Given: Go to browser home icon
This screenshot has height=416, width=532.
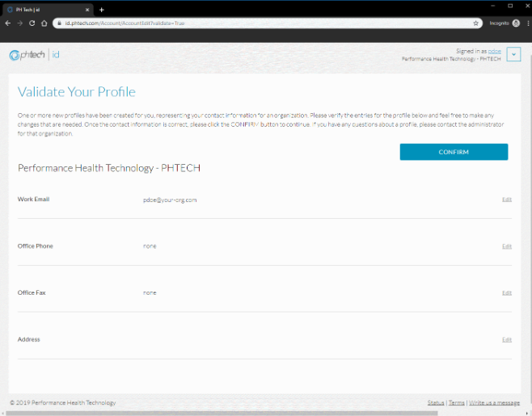Looking at the screenshot, I should pyautogui.click(x=44, y=23).
